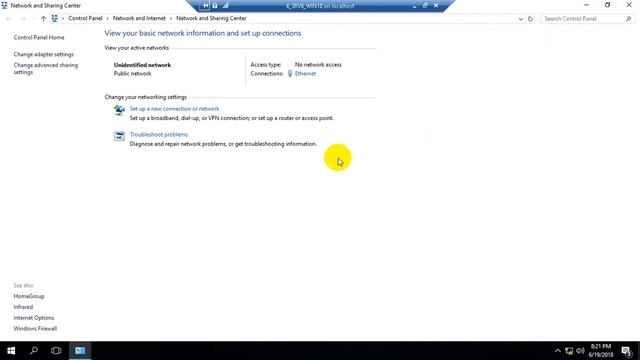This screenshot has height=360, width=640.
Task: Open address bar history dropdown
Action: [x=520, y=19]
